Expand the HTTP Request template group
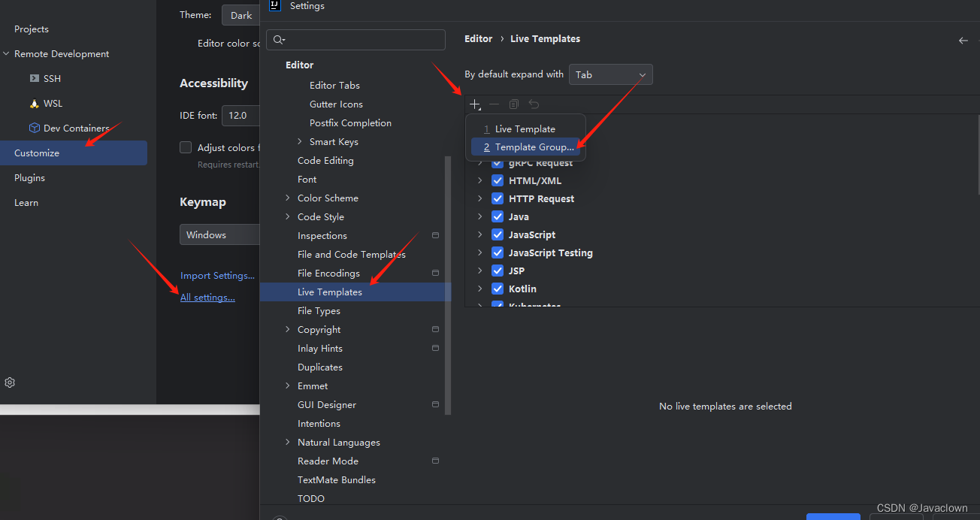Viewport: 980px width, 520px height. 479,198
